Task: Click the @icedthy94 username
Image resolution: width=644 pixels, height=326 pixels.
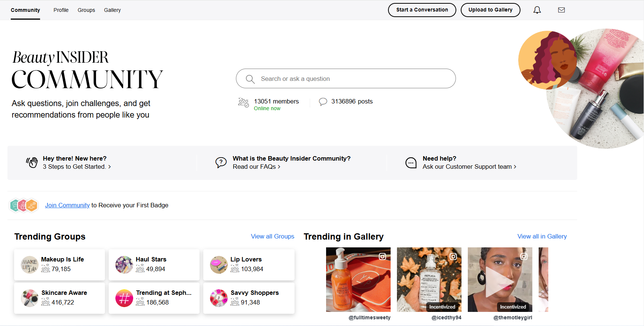Action: (446, 317)
